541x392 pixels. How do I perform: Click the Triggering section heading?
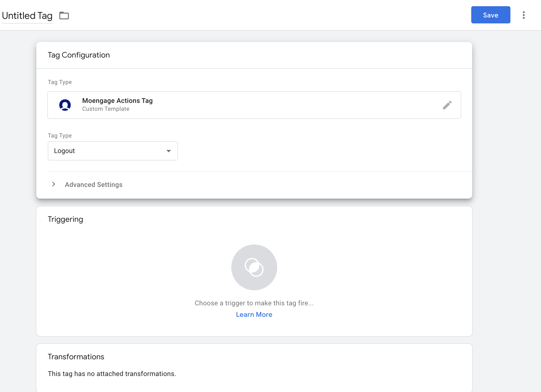click(65, 219)
